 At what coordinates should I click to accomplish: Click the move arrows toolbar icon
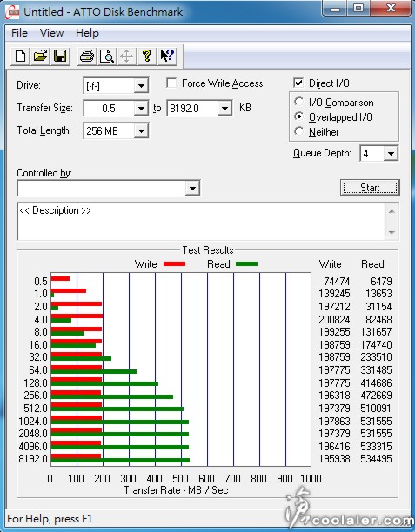pyautogui.click(x=127, y=56)
